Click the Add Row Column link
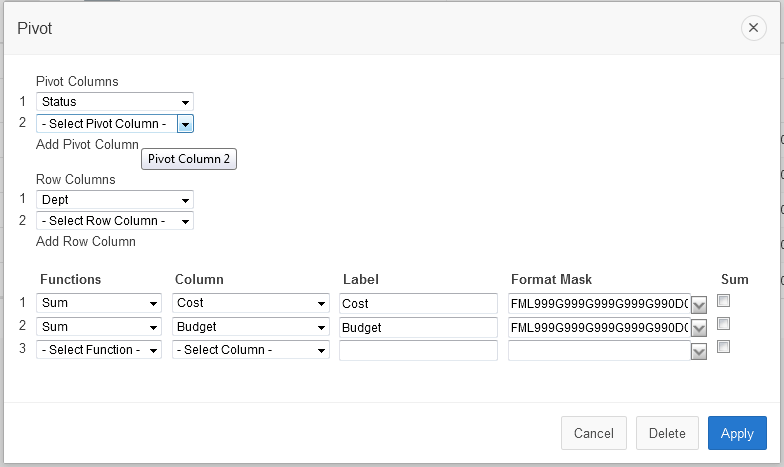 tap(86, 242)
